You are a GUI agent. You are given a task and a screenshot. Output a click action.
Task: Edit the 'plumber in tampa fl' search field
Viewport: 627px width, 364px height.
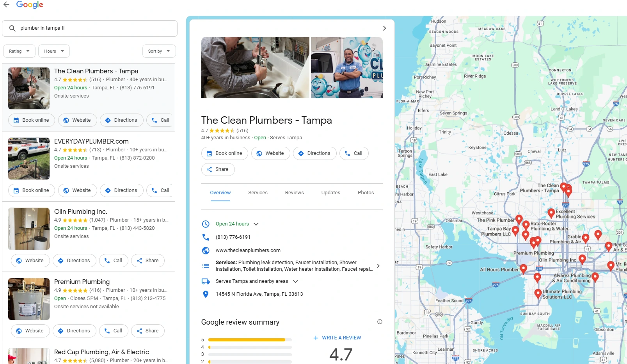pos(90,28)
